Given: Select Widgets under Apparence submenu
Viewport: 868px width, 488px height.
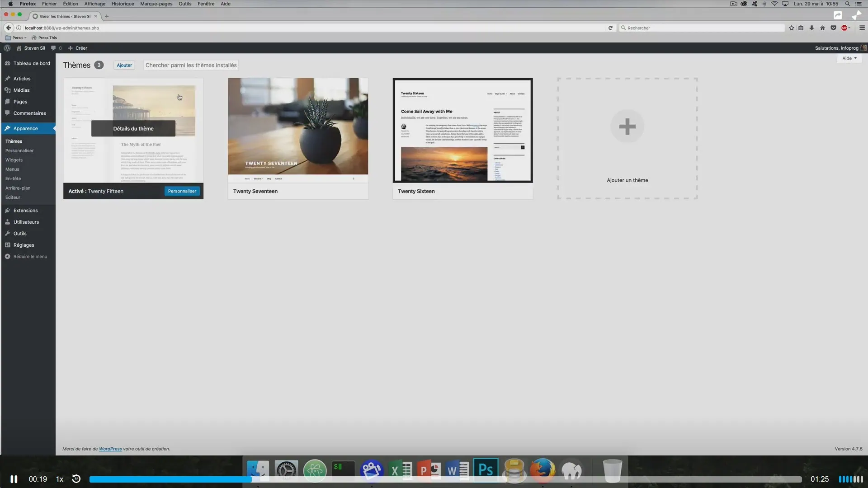Looking at the screenshot, I should point(14,160).
